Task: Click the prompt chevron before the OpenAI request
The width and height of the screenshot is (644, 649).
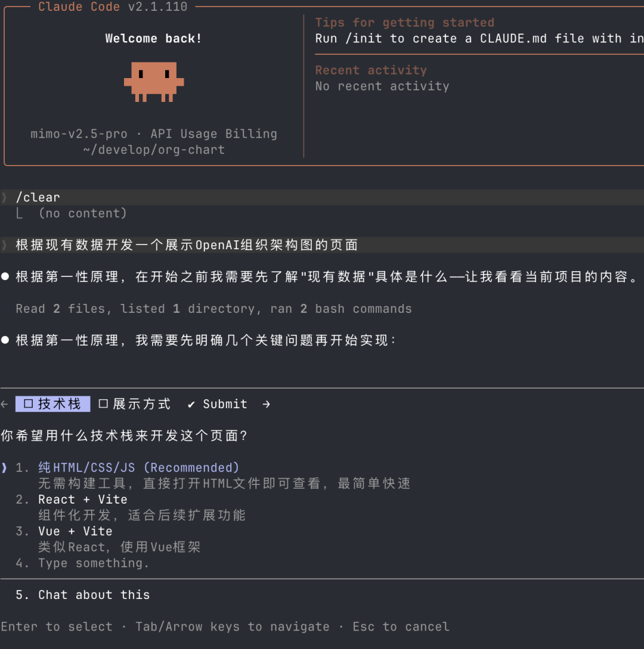Action: [x=5, y=245]
